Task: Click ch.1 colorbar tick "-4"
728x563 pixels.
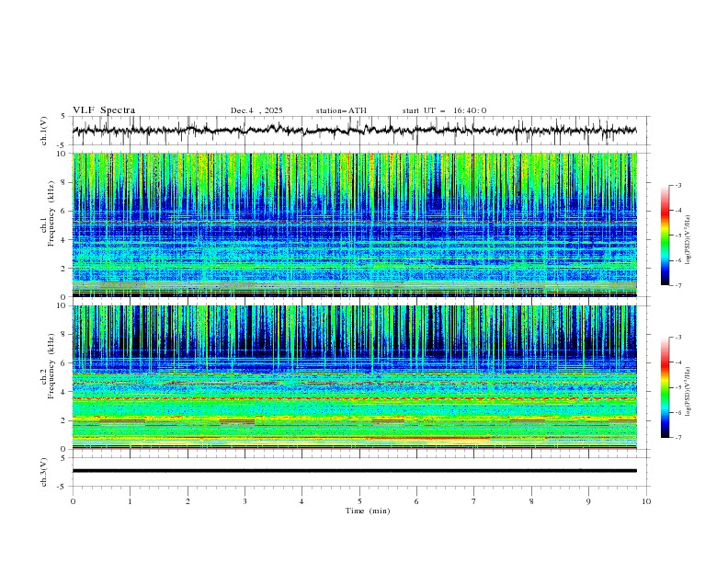Action: pos(677,211)
